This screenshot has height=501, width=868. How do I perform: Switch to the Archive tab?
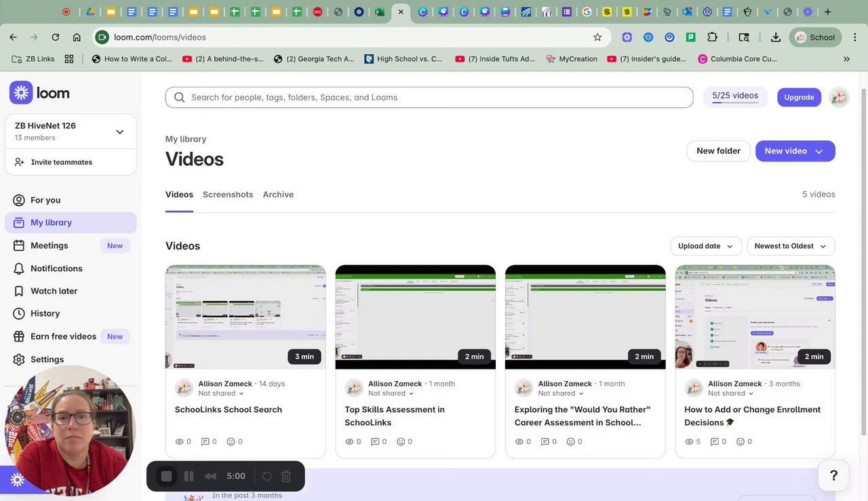click(x=278, y=195)
